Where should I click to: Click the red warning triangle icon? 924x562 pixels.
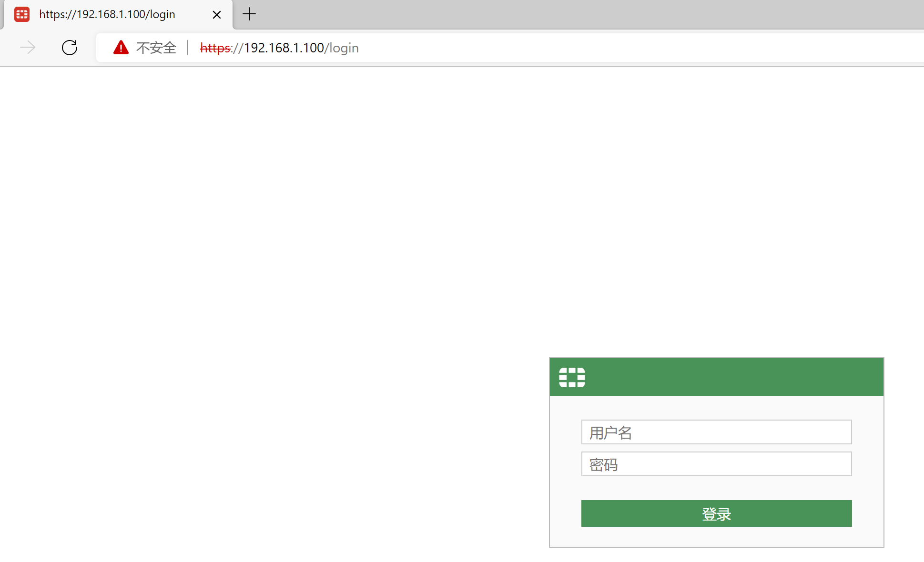coord(121,48)
